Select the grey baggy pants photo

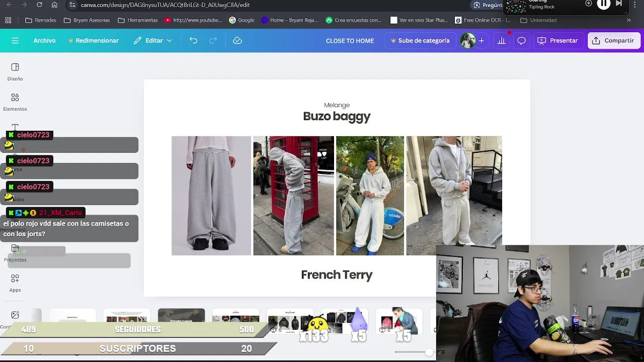(211, 196)
